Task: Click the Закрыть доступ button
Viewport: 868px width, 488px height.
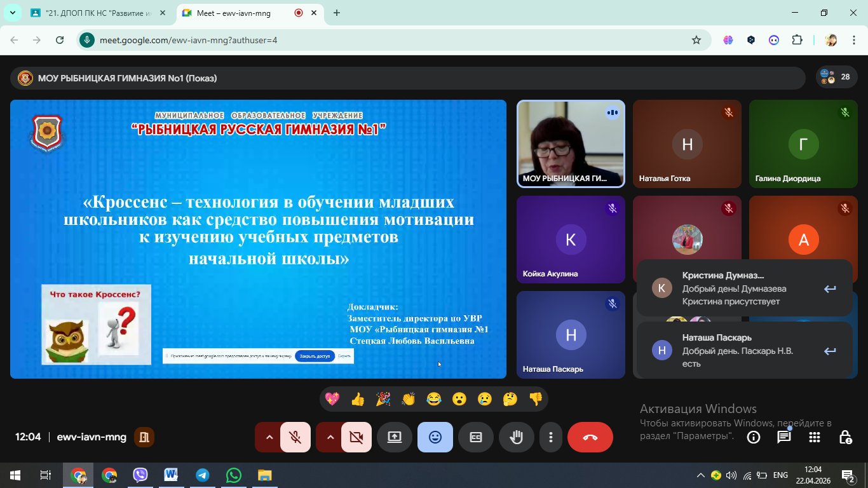Action: [x=315, y=356]
